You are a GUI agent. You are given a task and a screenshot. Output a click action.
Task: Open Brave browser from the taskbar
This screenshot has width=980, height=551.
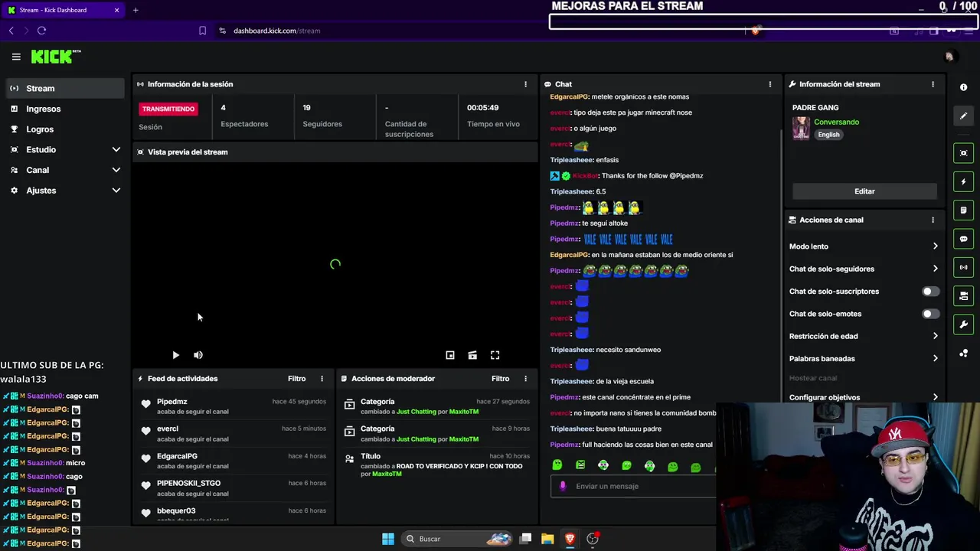[x=570, y=539]
